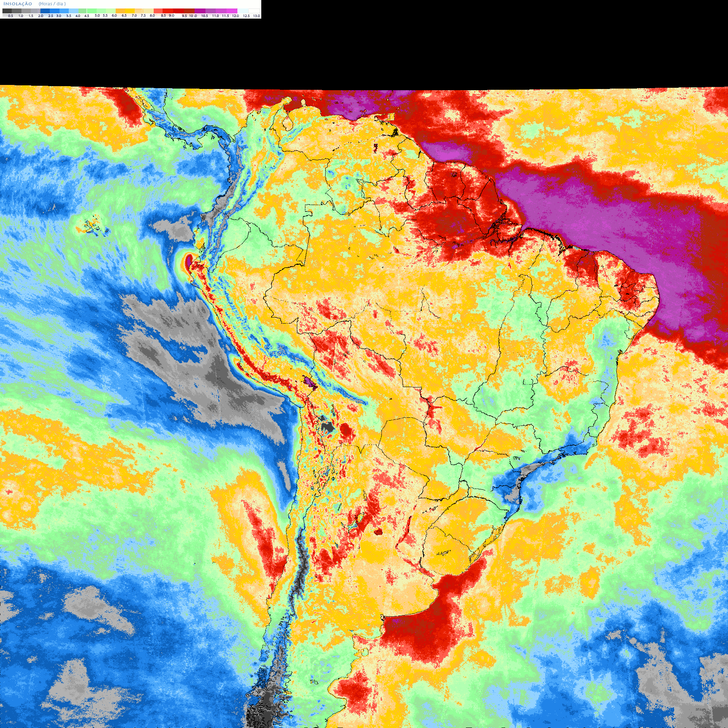728x728 pixels.
Task: Click the '5.0' legend value
Action: (x=97, y=15)
